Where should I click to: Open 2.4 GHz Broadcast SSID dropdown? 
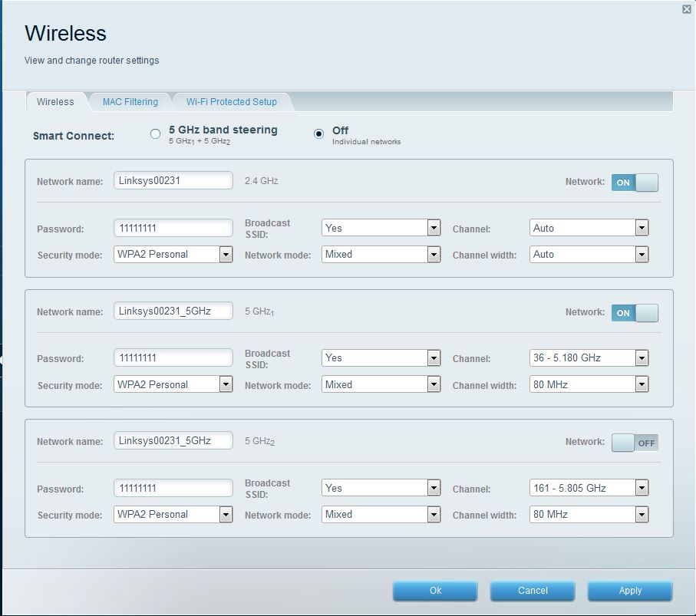pyautogui.click(x=381, y=228)
